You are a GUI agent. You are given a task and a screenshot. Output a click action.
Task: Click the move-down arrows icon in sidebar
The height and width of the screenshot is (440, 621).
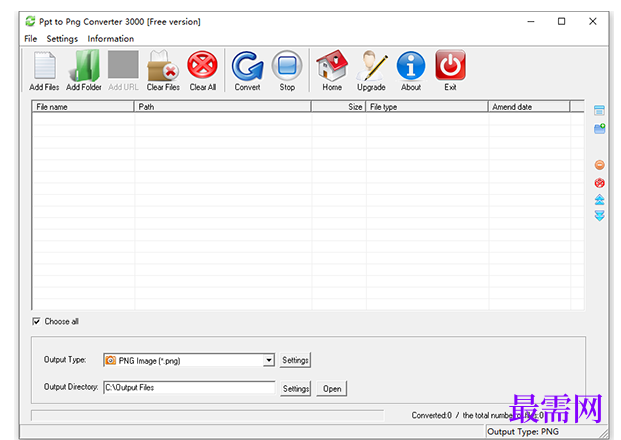600,216
